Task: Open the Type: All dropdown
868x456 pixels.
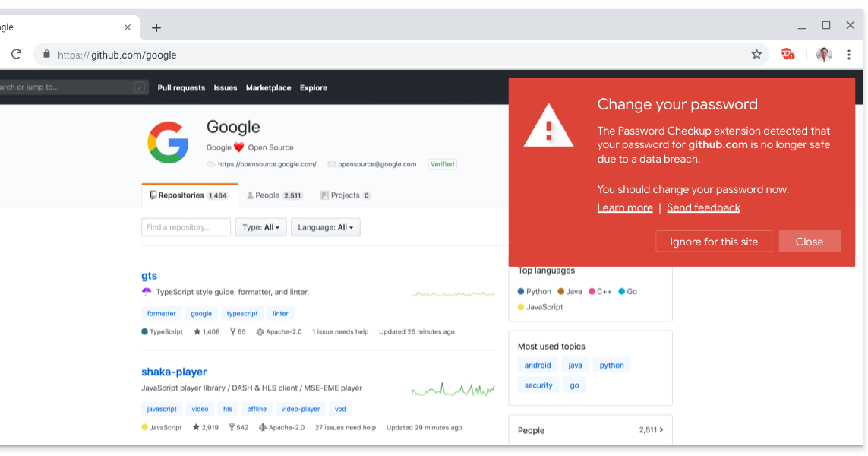Action: [x=260, y=227]
